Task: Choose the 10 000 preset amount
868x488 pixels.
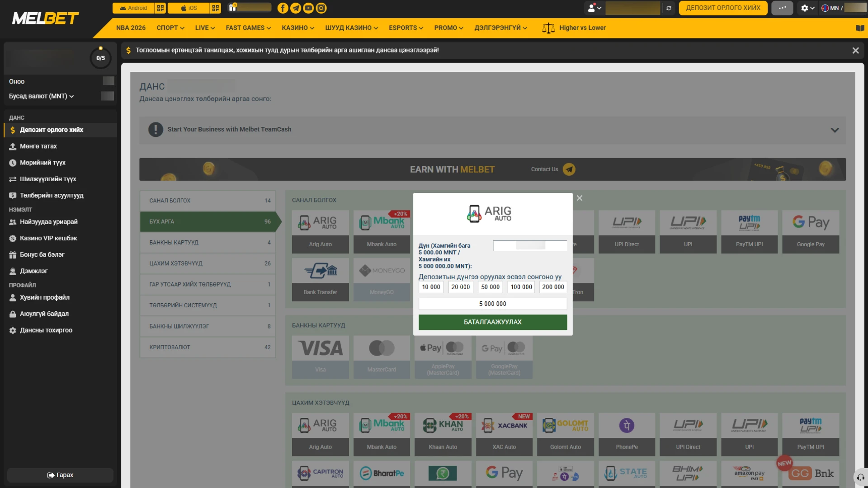Action: click(431, 287)
